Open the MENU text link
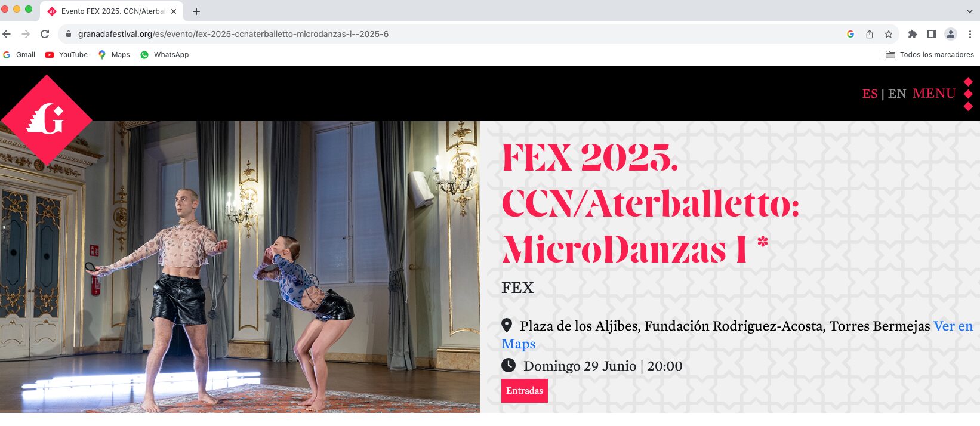Viewport: 980px width, 426px height. (934, 94)
